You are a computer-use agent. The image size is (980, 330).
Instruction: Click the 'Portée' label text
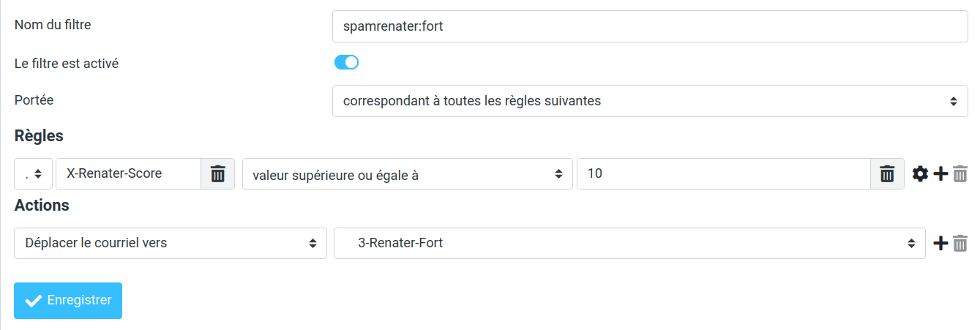tap(34, 100)
